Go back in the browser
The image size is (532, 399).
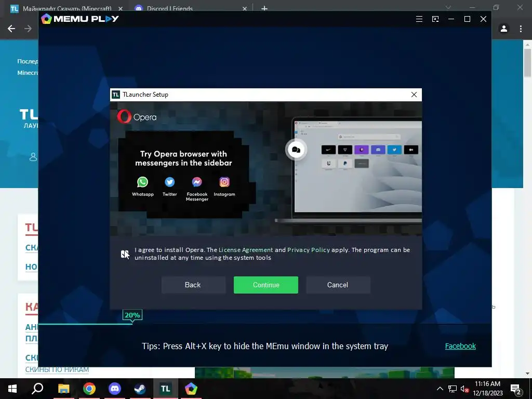point(11,29)
